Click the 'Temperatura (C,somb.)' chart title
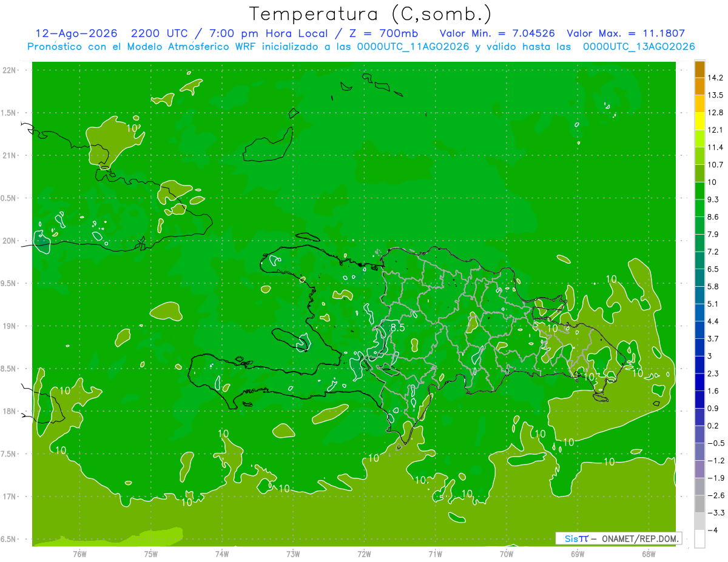The height and width of the screenshot is (562, 728). [369, 14]
